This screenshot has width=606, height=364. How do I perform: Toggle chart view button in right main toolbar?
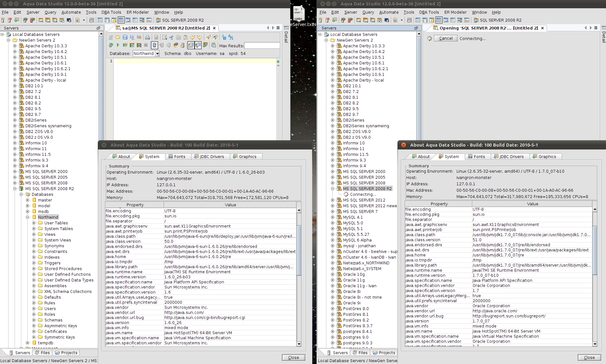[x=467, y=20]
